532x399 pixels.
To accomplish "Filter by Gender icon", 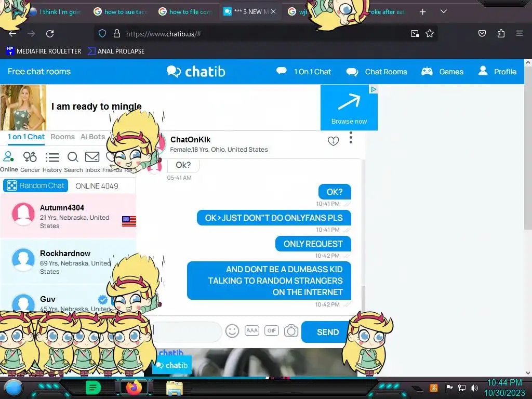I will click(x=30, y=162).
